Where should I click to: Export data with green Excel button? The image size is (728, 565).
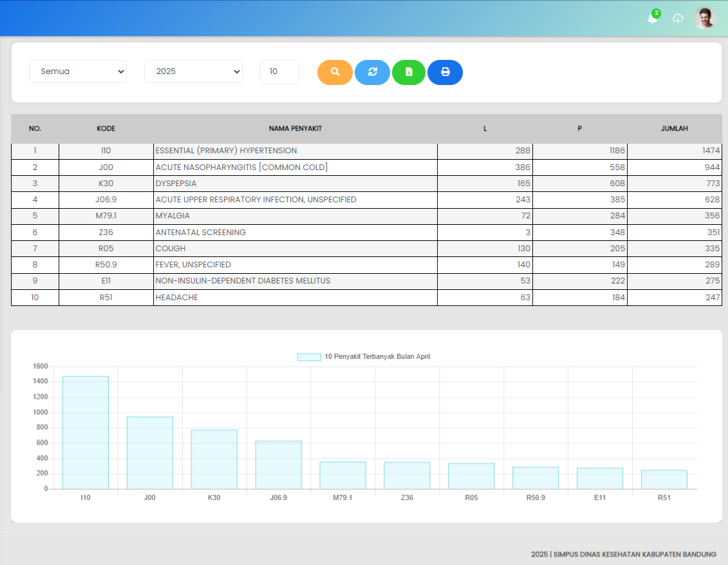point(409,72)
